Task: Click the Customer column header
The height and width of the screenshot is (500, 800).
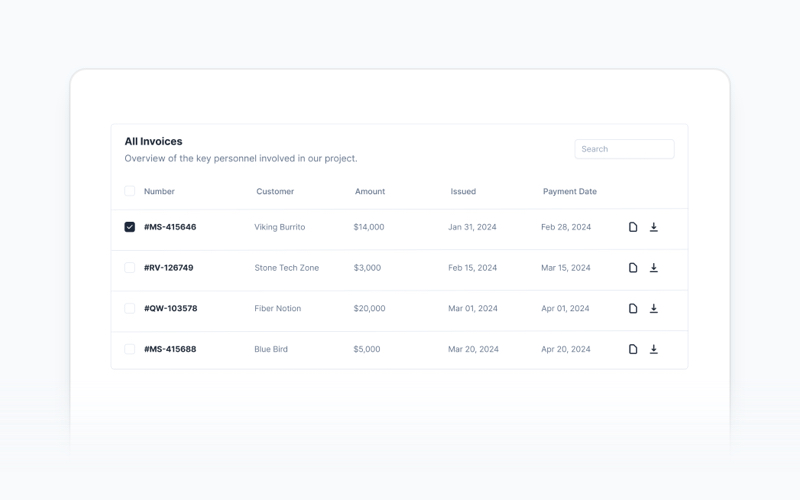Action: point(275,191)
